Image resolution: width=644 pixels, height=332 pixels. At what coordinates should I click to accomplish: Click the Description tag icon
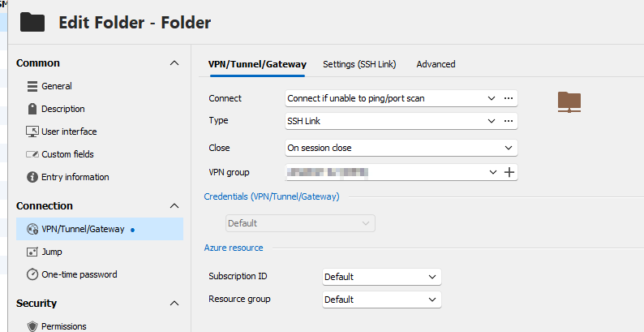click(32, 109)
